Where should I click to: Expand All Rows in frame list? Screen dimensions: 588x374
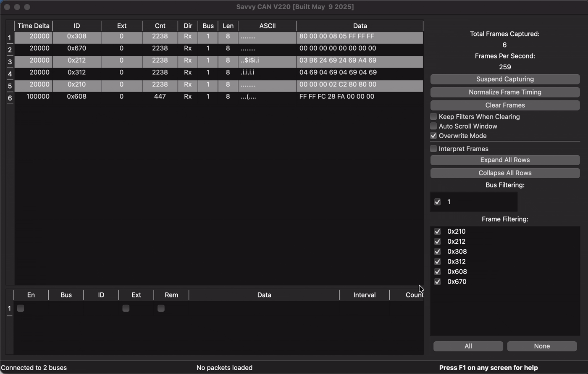click(x=505, y=160)
